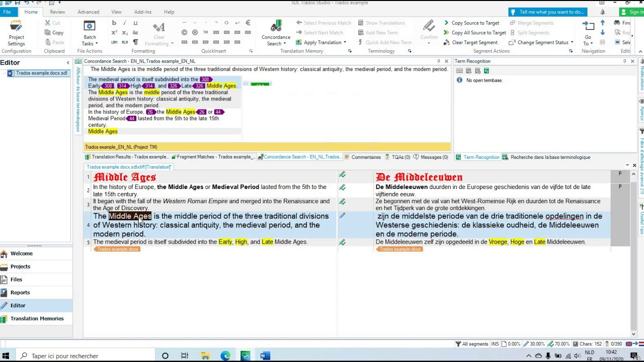This screenshot has height=362, width=644.
Task: Expand the Translation Memory group dialog launcher
Action: tap(350, 51)
